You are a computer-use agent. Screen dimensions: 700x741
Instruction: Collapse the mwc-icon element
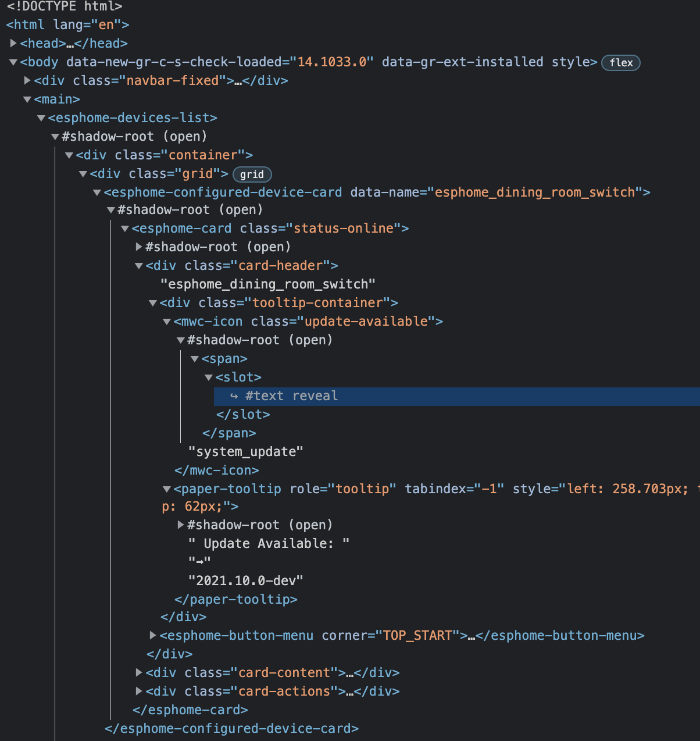166,321
